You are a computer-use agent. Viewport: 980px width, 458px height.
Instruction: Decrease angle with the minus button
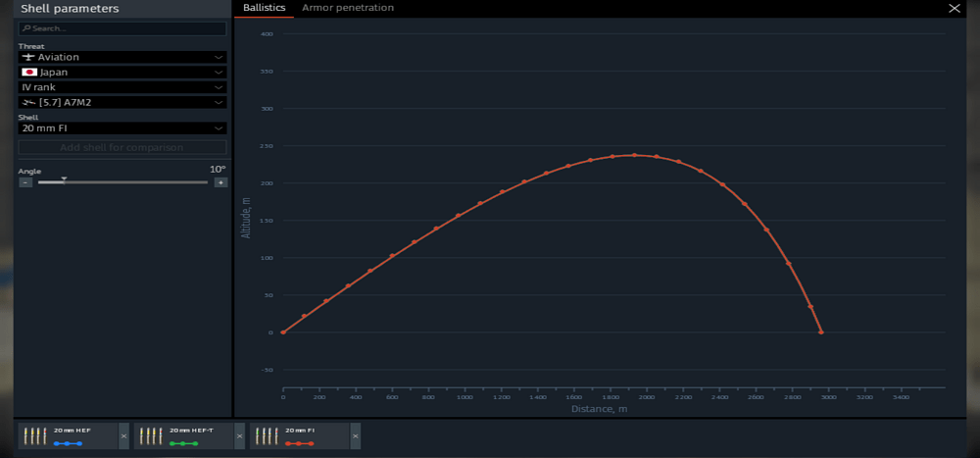coord(25,182)
